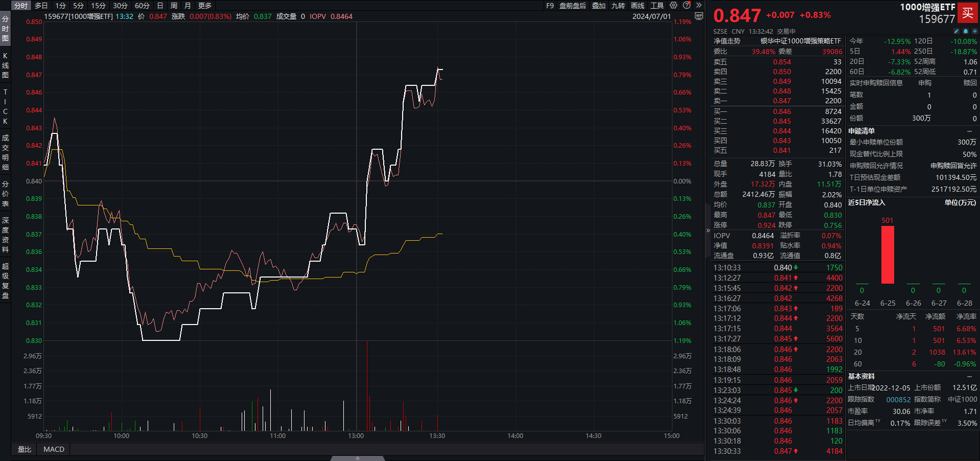This screenshot has width=980, height=461.
Task: Expand bottom panel with up chevron handle
Action: (x=357, y=458)
